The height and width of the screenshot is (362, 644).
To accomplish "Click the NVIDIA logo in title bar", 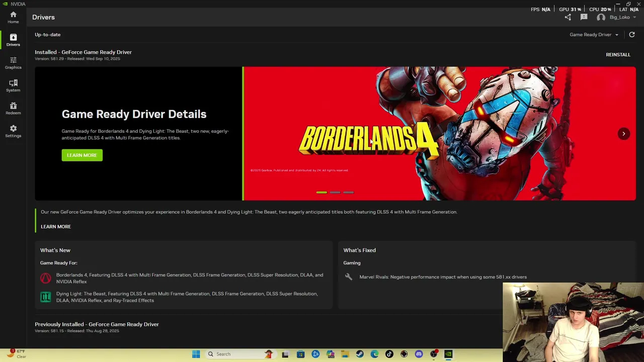I will [x=5, y=4].
